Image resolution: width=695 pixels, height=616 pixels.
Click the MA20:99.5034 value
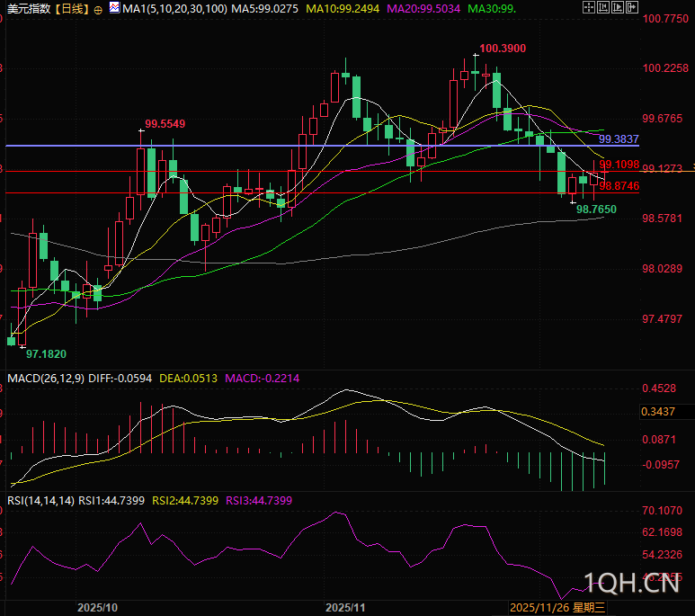(423, 8)
